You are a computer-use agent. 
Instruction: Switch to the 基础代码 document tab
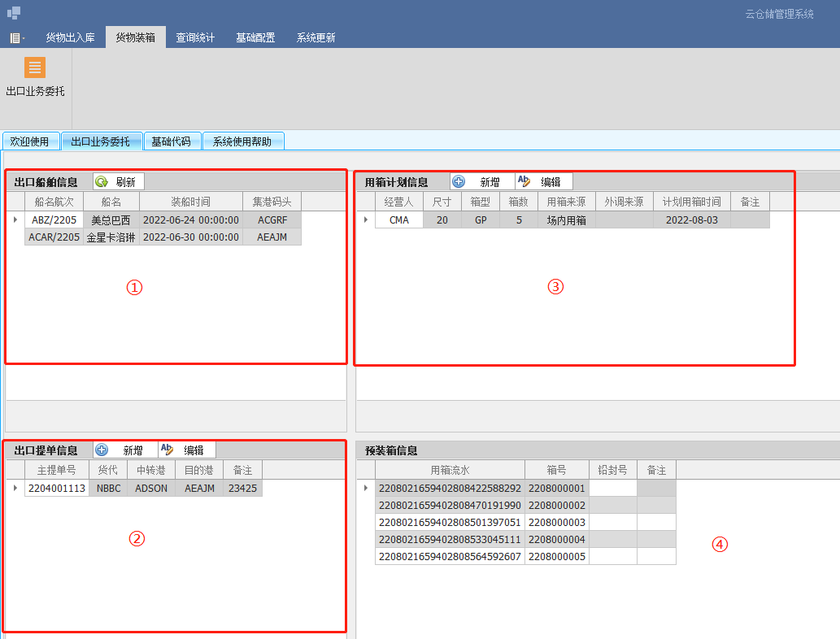[x=171, y=141]
